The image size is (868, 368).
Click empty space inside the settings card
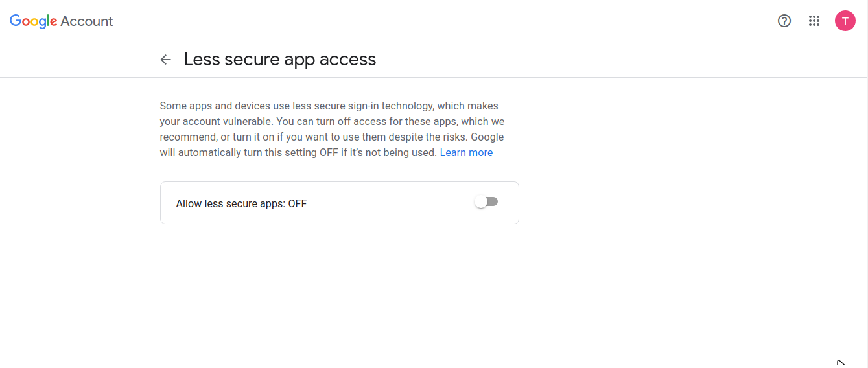(389, 203)
